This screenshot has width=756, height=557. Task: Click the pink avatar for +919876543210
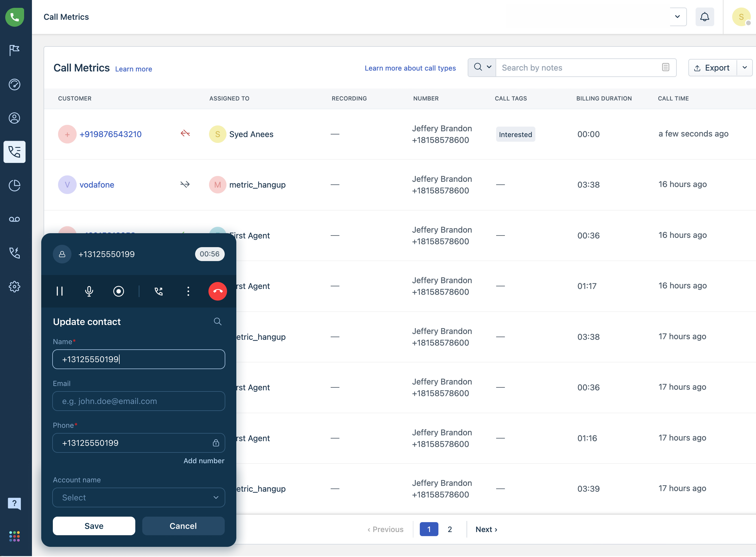(x=67, y=134)
